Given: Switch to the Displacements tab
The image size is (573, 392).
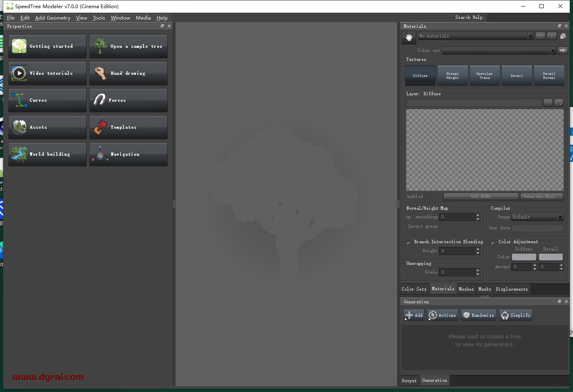Looking at the screenshot, I should [x=512, y=289].
